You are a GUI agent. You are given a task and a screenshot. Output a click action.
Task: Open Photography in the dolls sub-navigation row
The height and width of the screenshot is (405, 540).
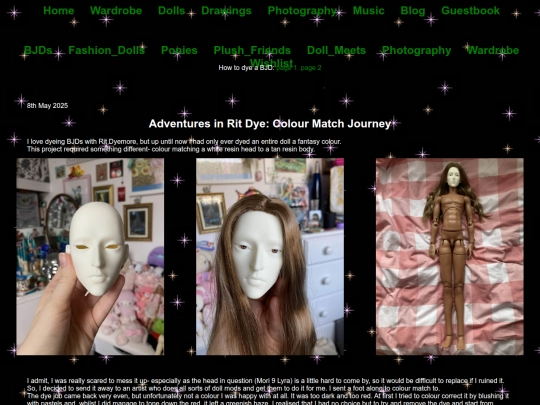point(416,50)
